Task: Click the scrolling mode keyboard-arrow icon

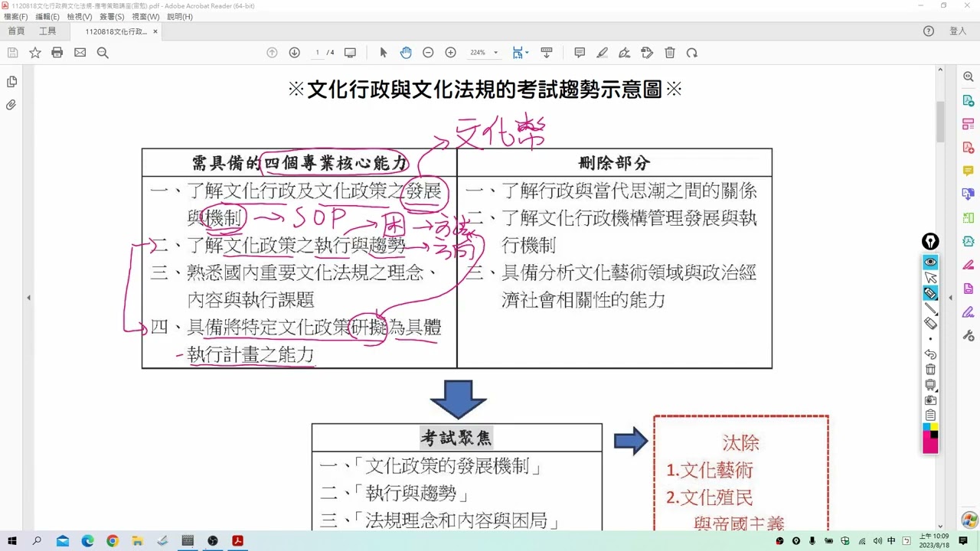Action: [x=547, y=53]
